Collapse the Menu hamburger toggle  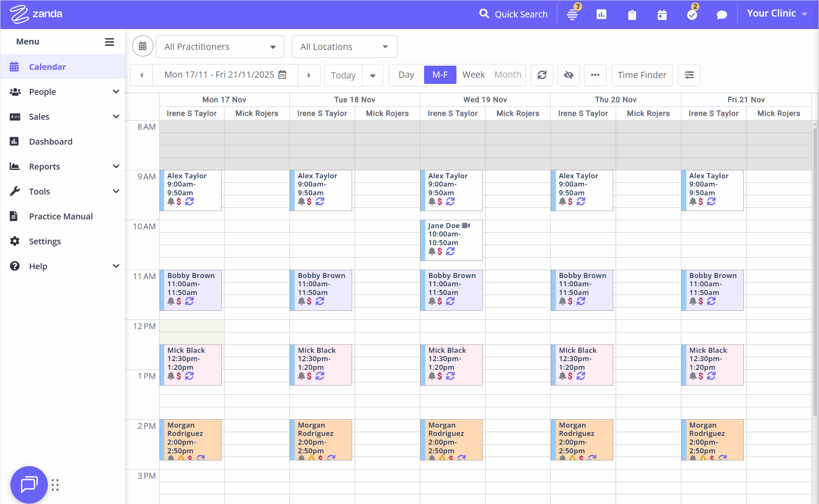109,42
